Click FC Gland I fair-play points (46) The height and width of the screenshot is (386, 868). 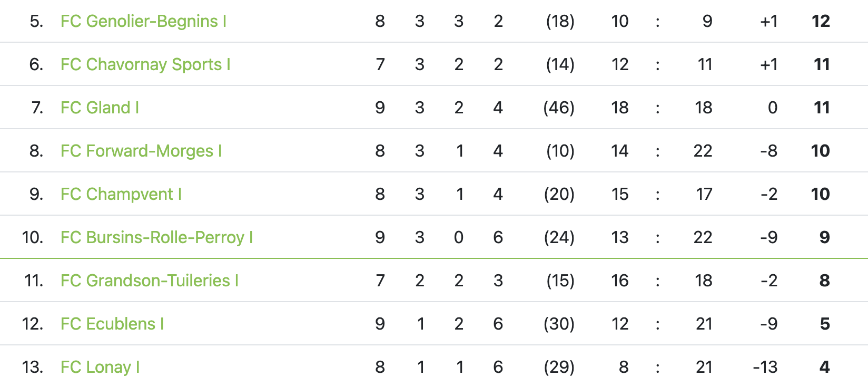click(559, 108)
